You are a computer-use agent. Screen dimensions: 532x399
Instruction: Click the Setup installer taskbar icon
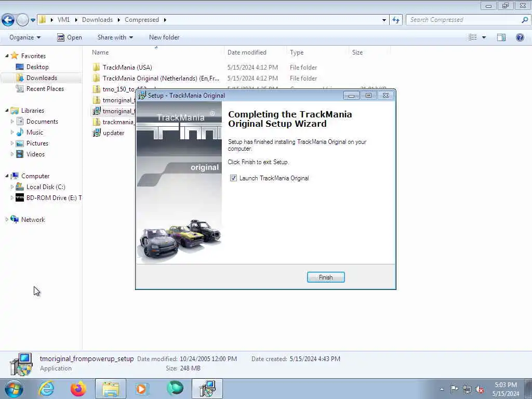point(207,389)
